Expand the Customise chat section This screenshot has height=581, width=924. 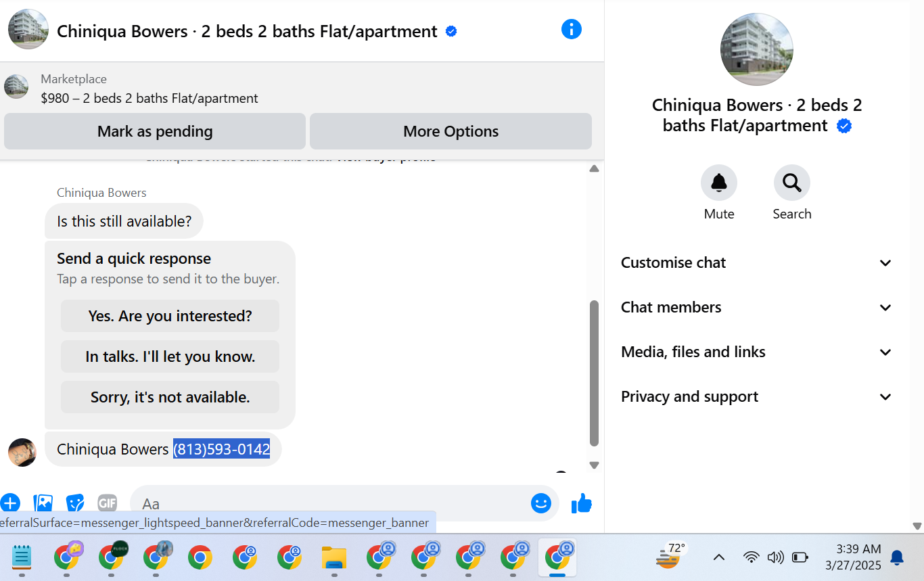(x=757, y=262)
